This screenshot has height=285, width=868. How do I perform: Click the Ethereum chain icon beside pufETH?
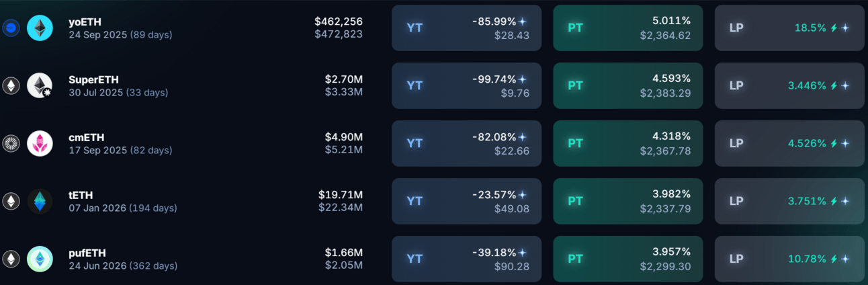11,259
